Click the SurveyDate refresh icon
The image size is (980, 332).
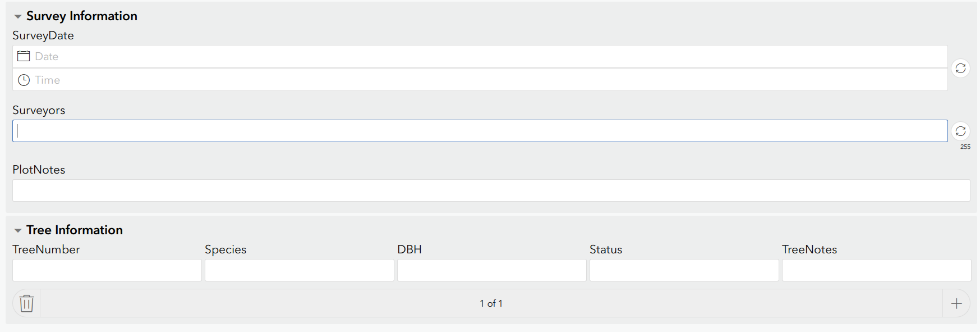(961, 68)
